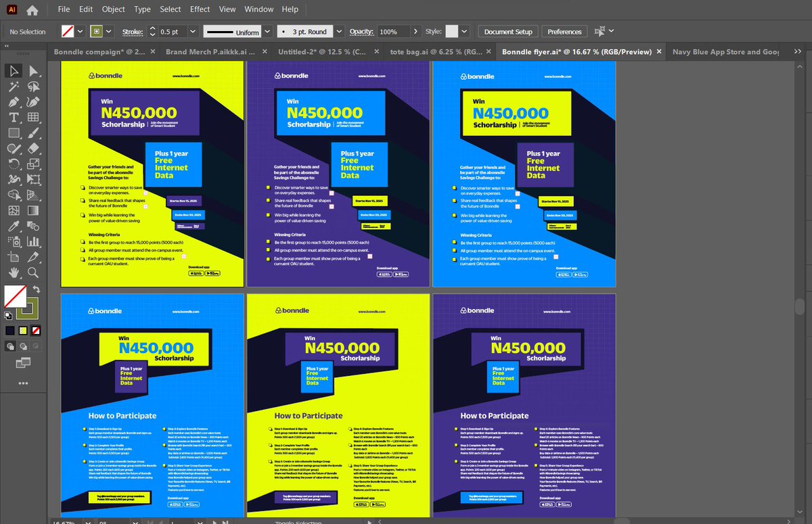Open the Object menu

(x=113, y=9)
